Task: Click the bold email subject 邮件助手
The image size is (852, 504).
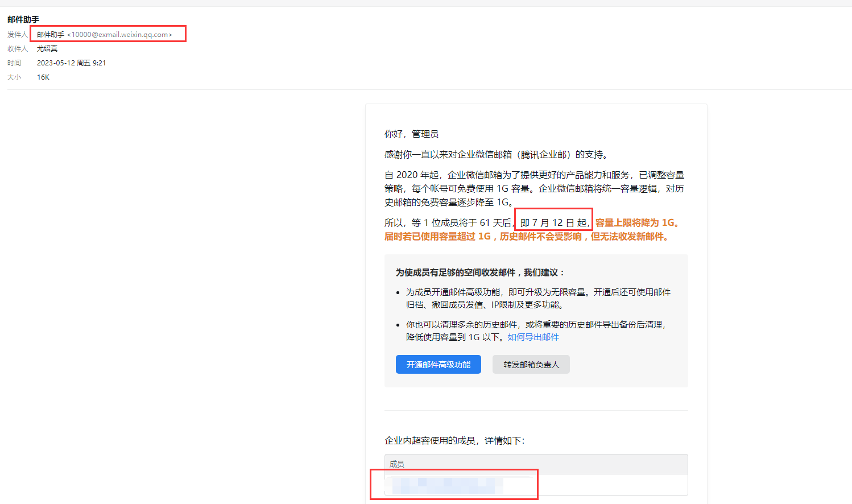Action: [23, 20]
